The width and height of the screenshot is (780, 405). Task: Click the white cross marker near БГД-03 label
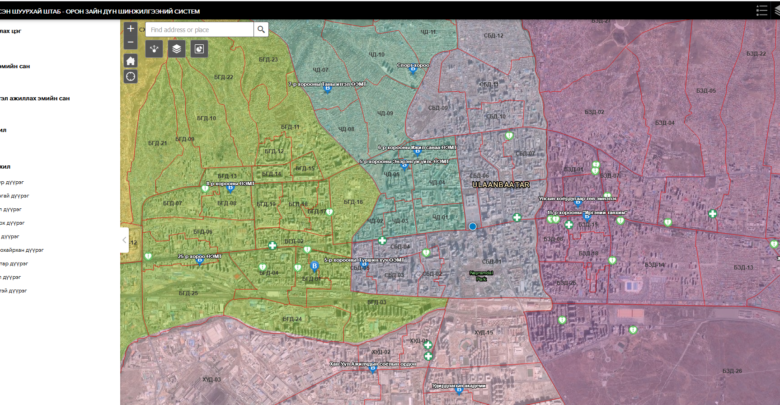pos(272,245)
